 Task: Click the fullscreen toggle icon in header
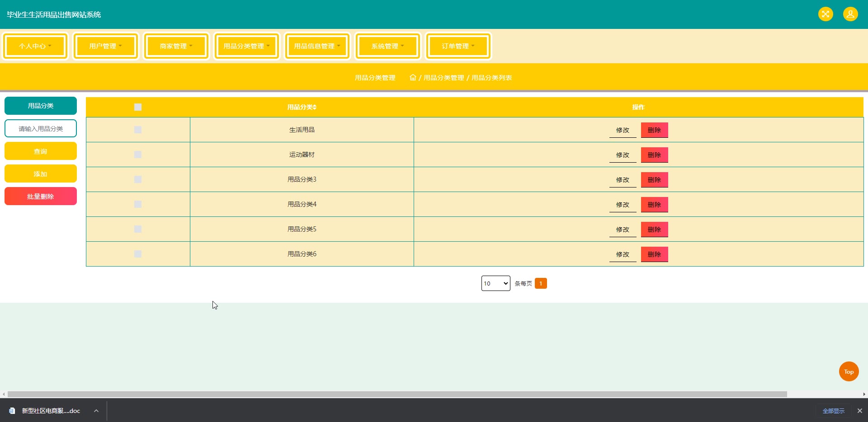click(x=826, y=14)
